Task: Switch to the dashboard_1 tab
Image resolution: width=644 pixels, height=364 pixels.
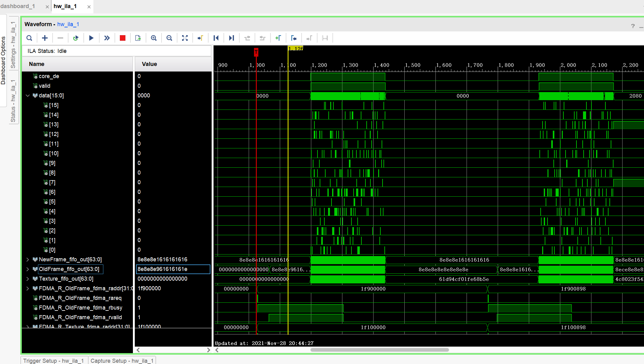Action: tap(18, 6)
